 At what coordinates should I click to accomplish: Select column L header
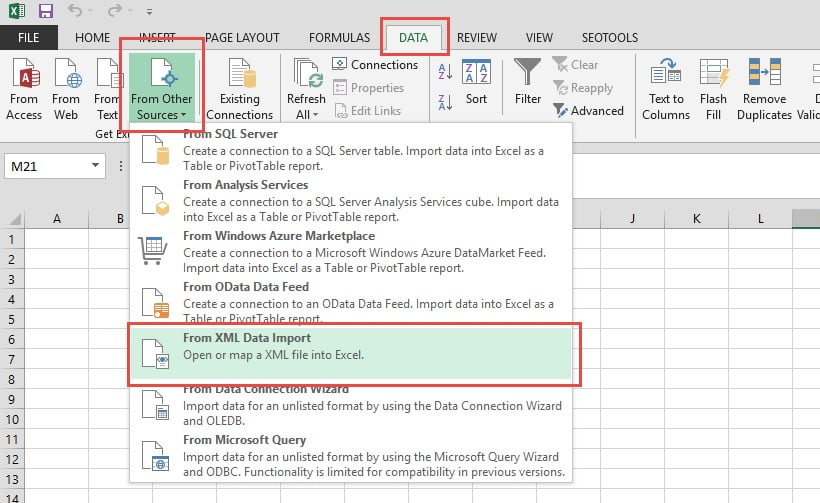coord(760,219)
